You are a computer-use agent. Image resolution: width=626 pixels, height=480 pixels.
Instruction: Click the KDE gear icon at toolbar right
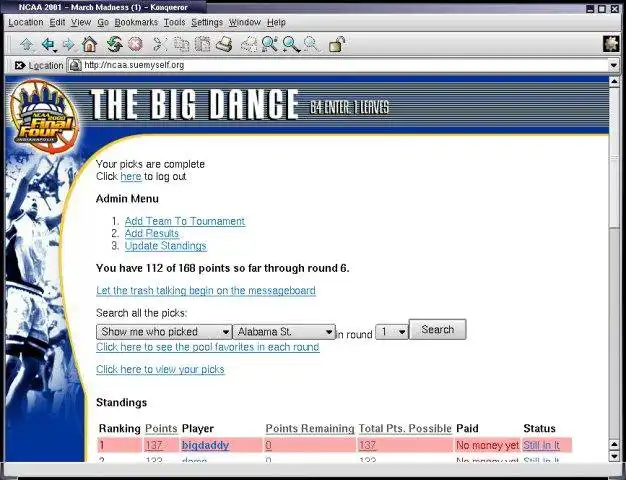pyautogui.click(x=611, y=44)
